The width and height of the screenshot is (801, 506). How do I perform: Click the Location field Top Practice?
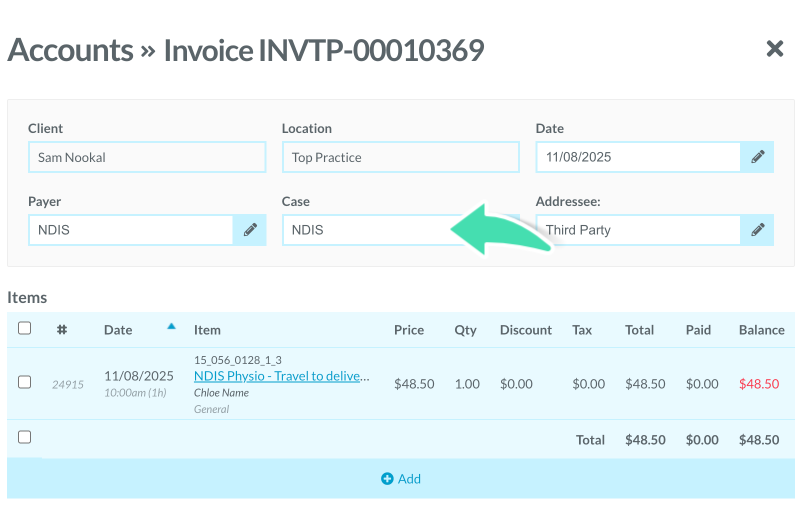click(x=400, y=157)
